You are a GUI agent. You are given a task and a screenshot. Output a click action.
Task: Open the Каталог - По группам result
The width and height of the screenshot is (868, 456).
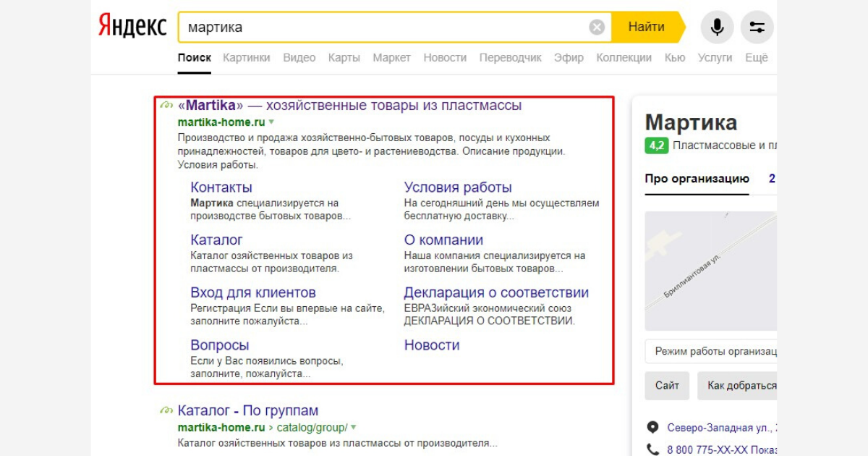coord(248,410)
